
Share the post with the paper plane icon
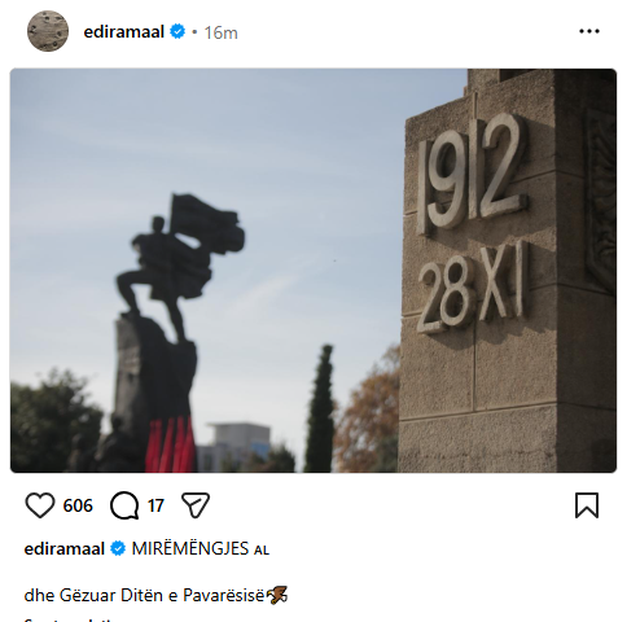[x=196, y=505]
